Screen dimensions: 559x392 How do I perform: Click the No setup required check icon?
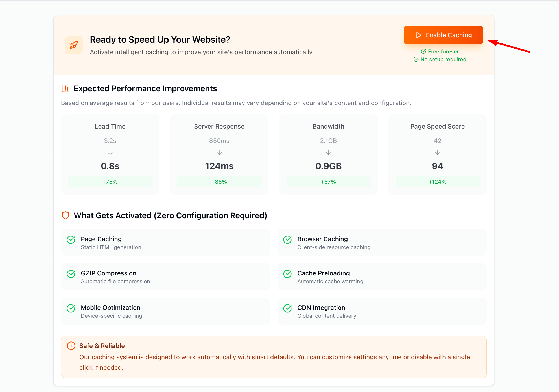tap(416, 59)
